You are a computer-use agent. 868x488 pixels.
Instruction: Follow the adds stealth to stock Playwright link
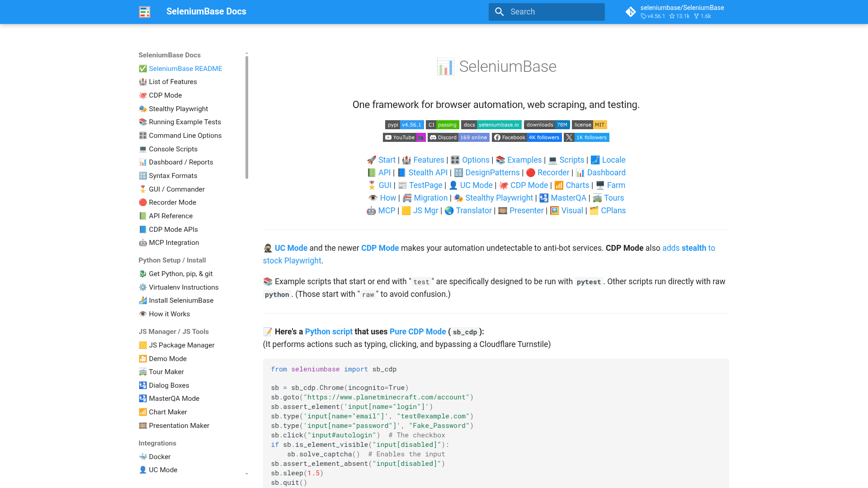689,248
